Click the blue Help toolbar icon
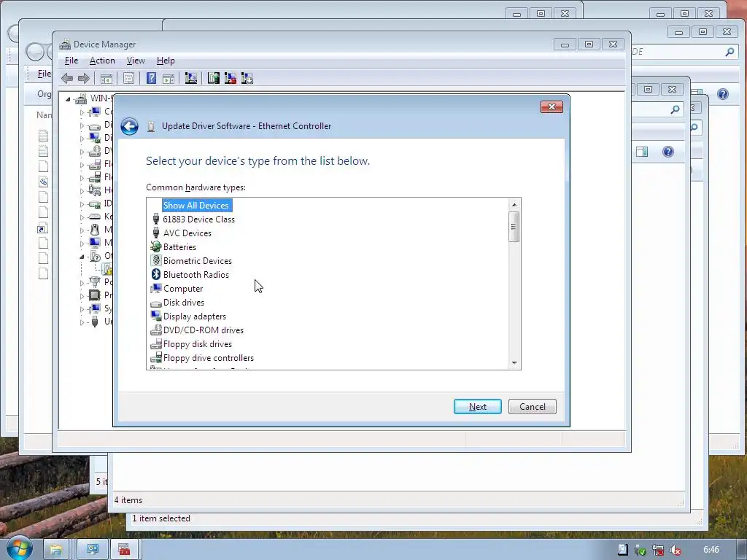The height and width of the screenshot is (560, 747). [151, 78]
